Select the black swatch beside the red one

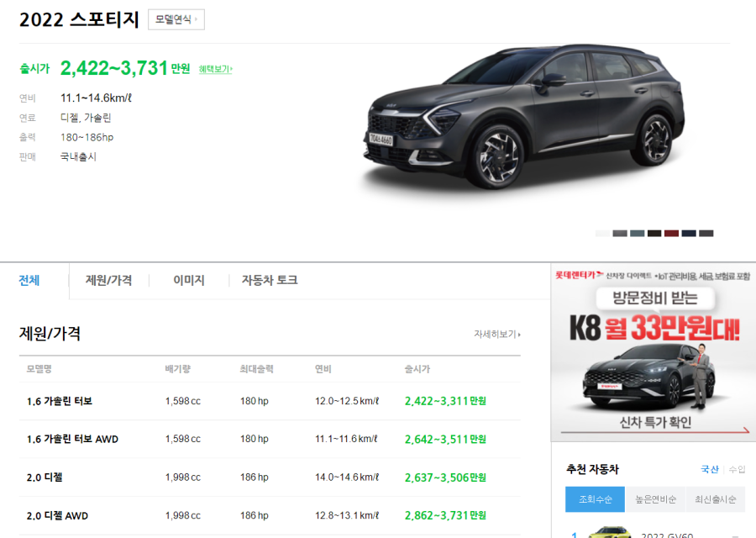coord(654,234)
